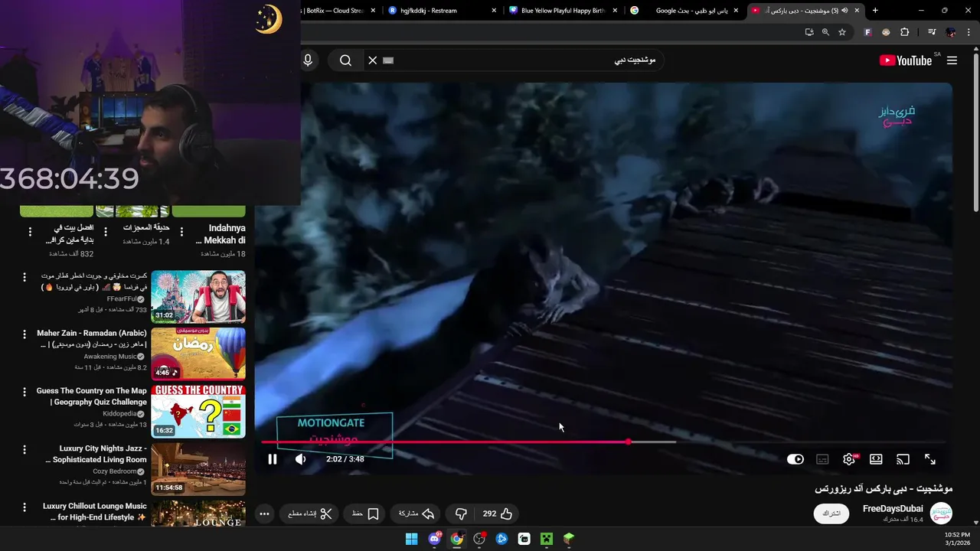Screen dimensions: 980x551
Task: Create clip with scissors button
Action: click(310, 514)
